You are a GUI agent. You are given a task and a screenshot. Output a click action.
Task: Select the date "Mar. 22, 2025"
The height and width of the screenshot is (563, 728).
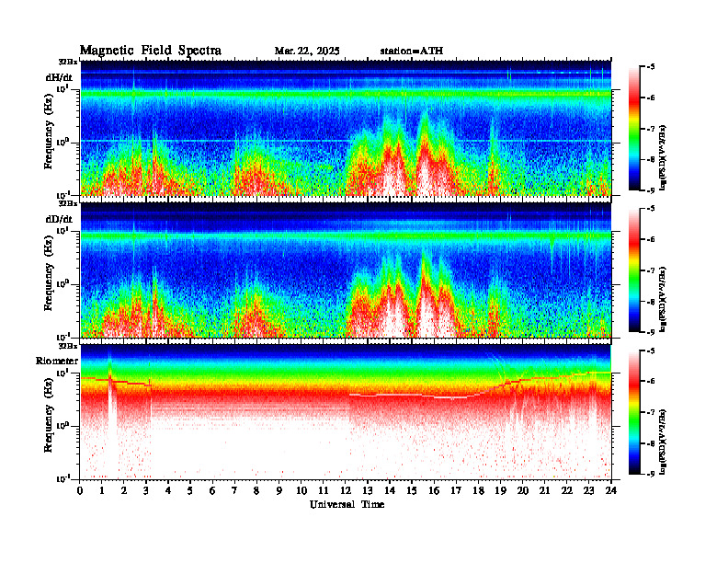pos(307,51)
